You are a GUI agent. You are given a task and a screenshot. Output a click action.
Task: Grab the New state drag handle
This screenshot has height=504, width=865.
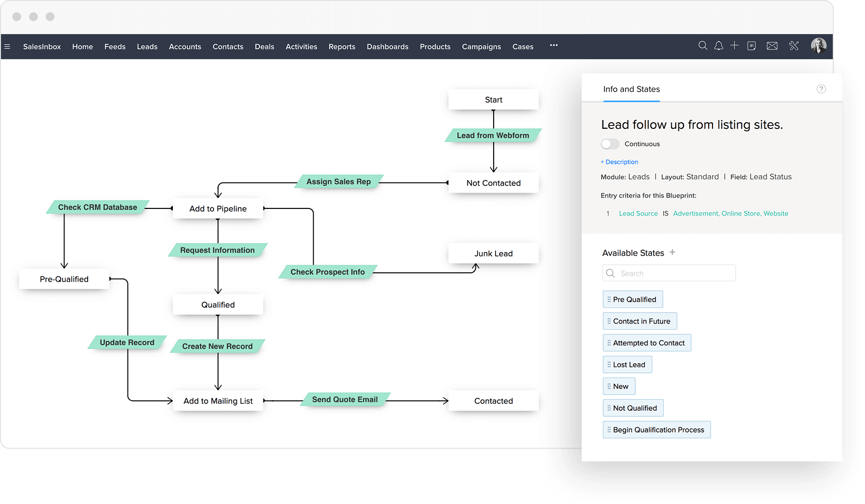tap(609, 387)
